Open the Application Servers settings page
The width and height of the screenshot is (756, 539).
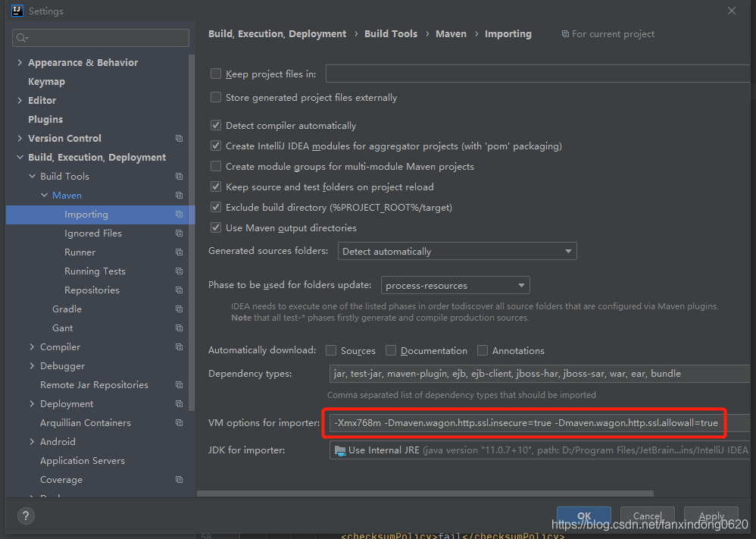(83, 461)
